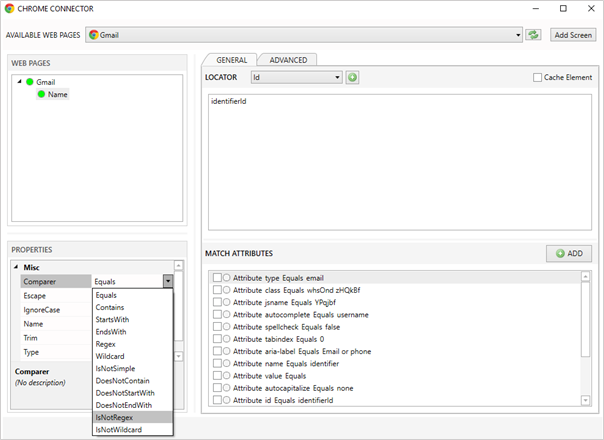Select the Escape property row
Viewport: 604px width, 440px height.
click(x=56, y=296)
